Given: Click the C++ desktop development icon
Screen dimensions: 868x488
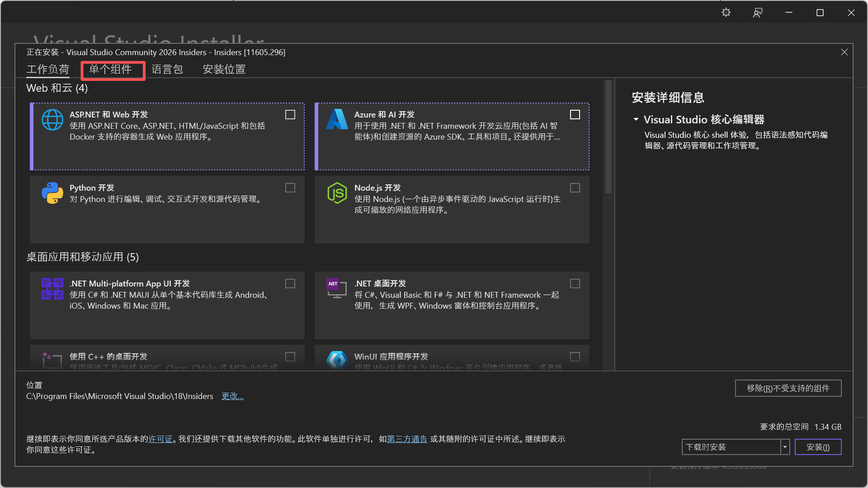Looking at the screenshot, I should tap(52, 361).
